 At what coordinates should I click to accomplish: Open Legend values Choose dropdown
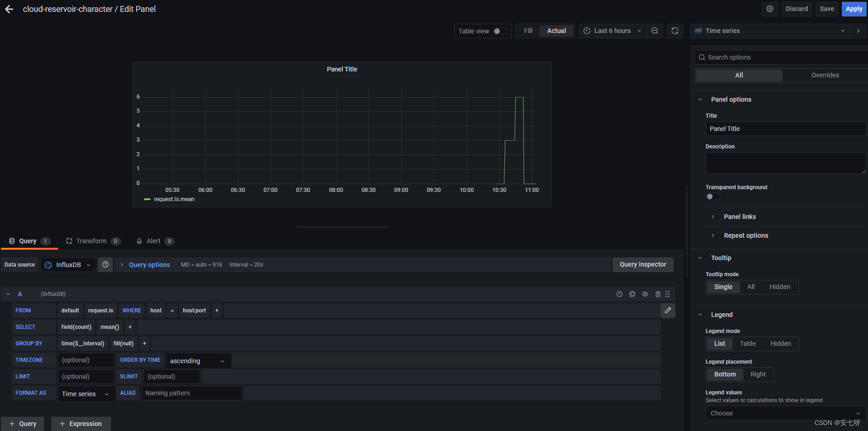click(x=785, y=413)
